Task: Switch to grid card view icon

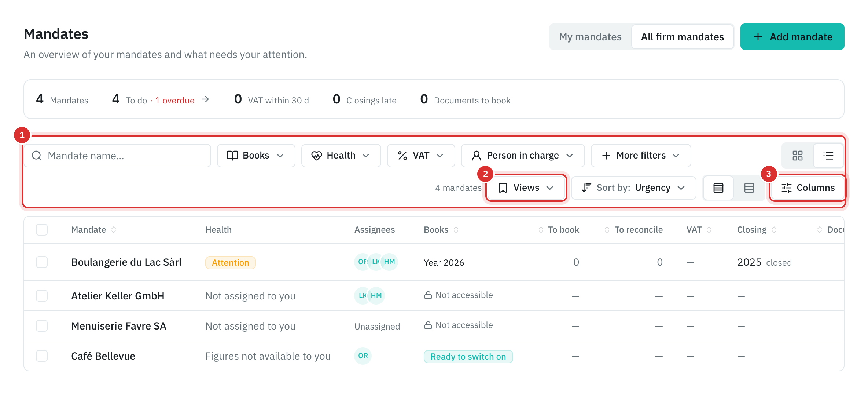Action: pos(797,156)
